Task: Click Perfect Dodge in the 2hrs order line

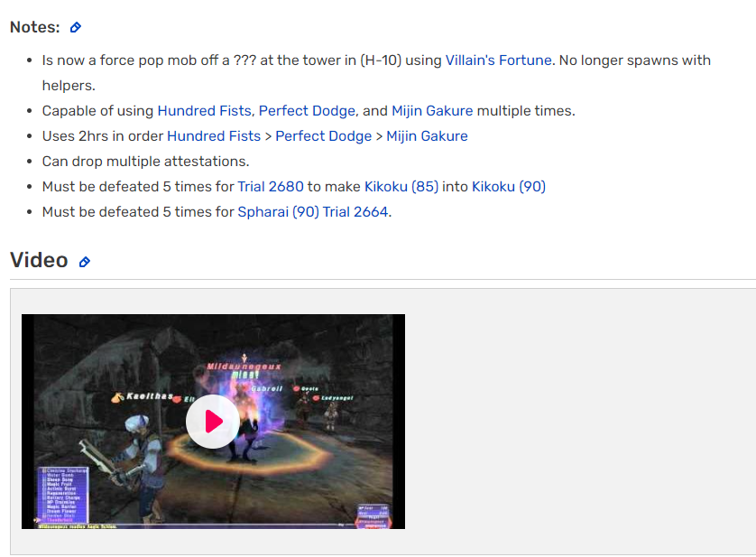Action: click(x=324, y=136)
